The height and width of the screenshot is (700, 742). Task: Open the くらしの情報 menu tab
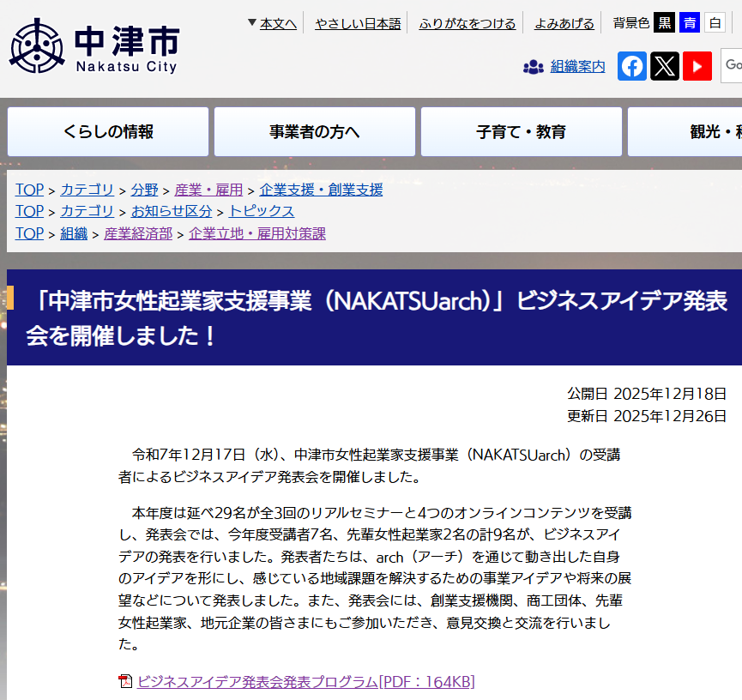pos(108,131)
